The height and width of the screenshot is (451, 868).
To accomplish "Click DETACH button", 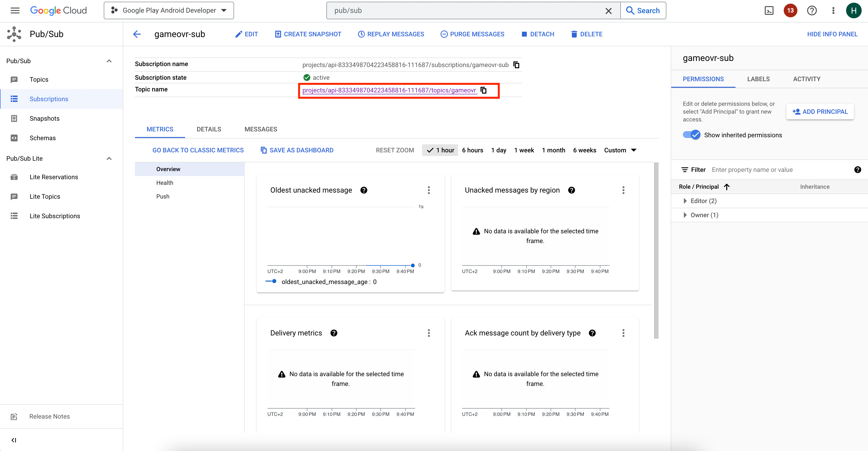I will point(538,34).
